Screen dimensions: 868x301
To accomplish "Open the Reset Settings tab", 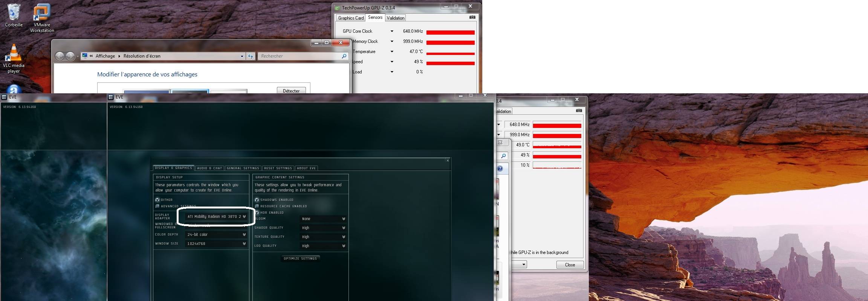I will 278,168.
